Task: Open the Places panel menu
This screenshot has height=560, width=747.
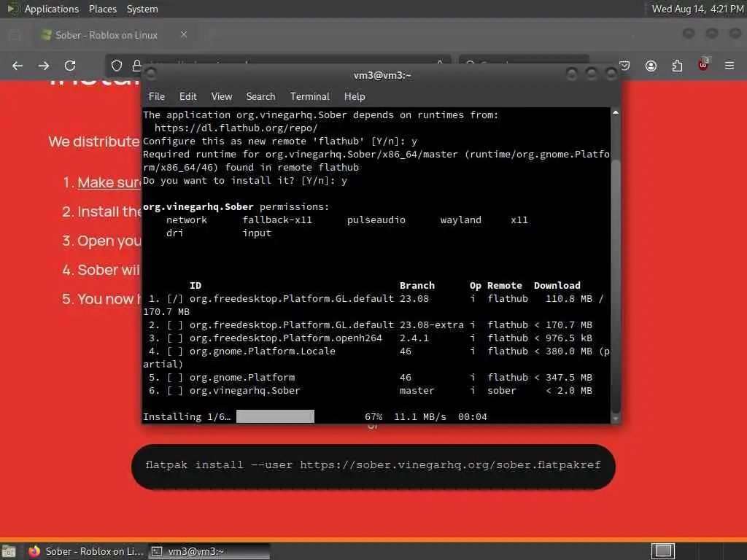Action: (102, 9)
